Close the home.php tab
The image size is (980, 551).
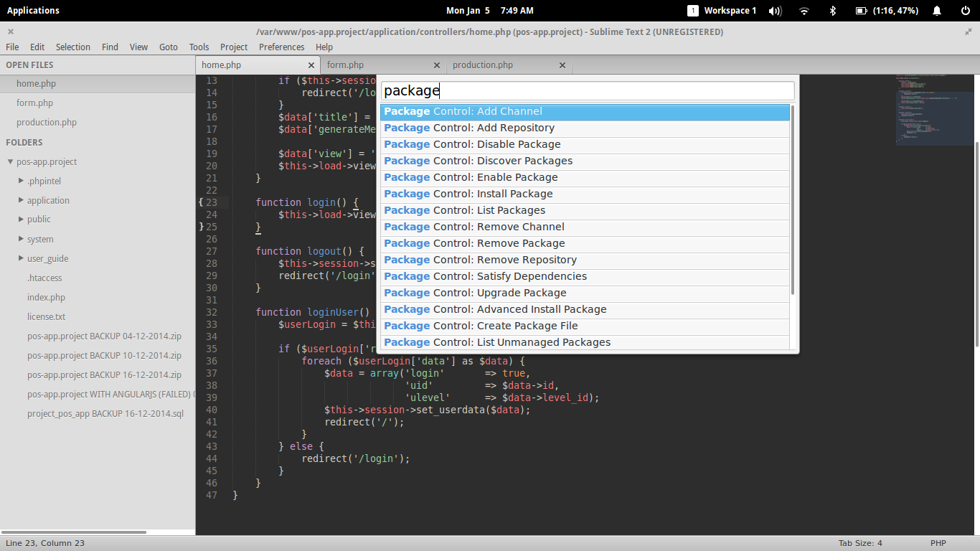coord(311,65)
